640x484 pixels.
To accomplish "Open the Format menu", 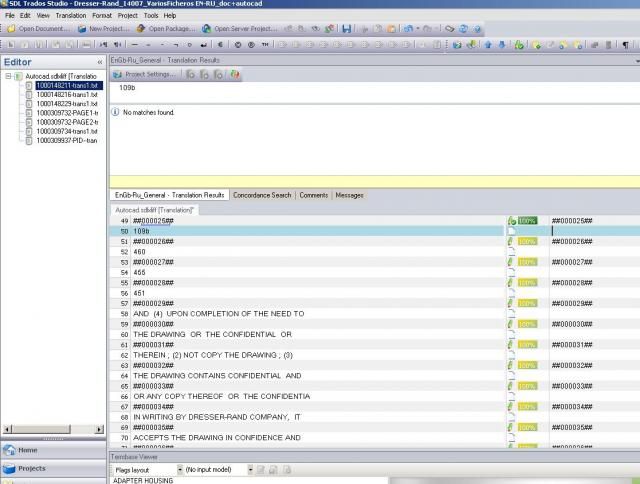I will pos(102,16).
